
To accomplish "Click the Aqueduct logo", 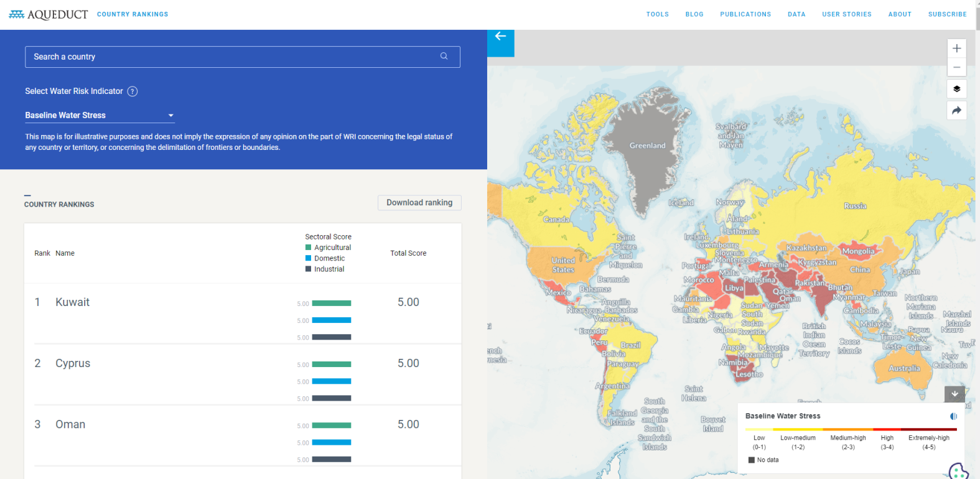I will (x=48, y=14).
